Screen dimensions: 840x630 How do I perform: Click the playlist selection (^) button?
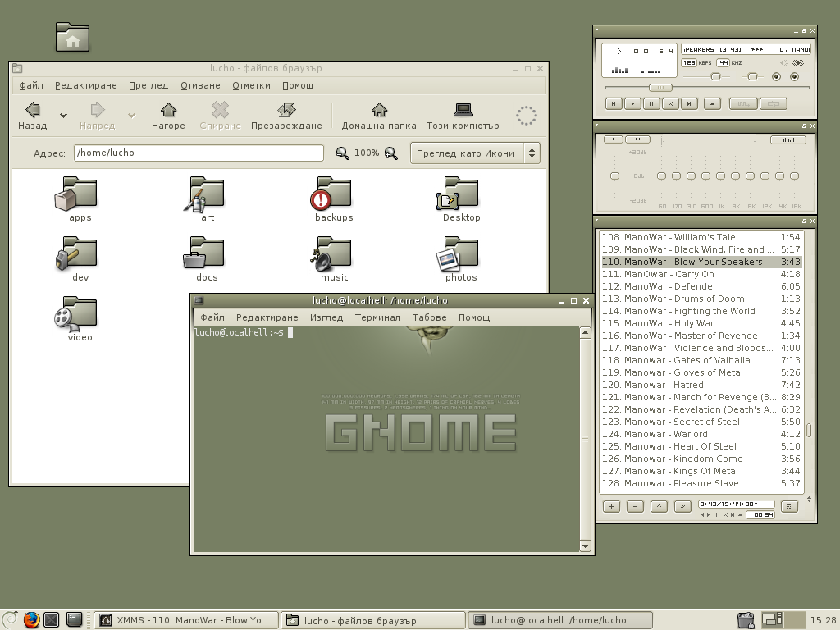point(659,506)
